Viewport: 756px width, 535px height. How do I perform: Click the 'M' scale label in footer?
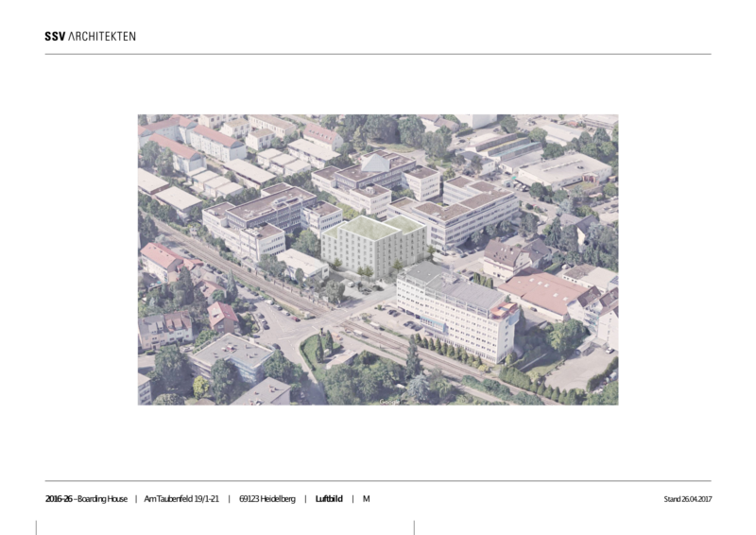pyautogui.click(x=366, y=499)
